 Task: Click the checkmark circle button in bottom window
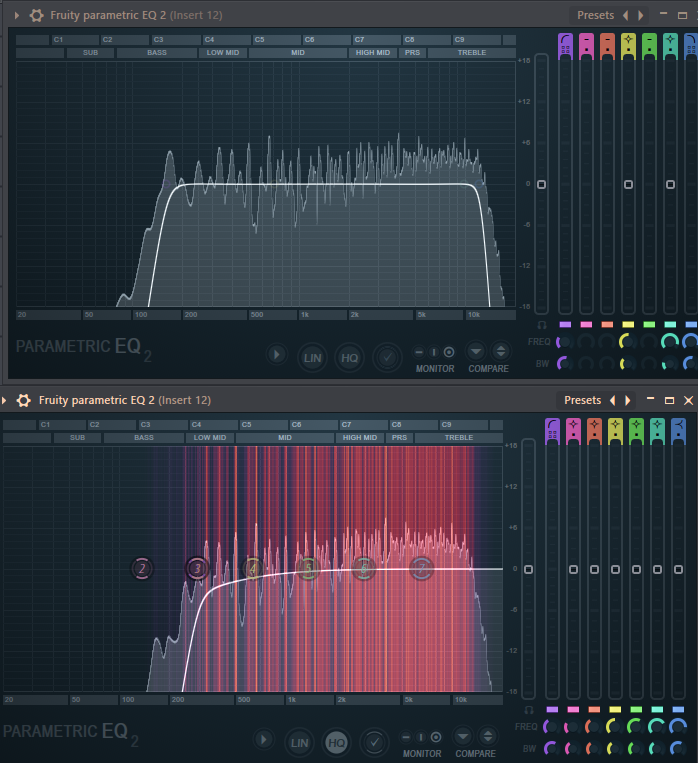click(x=374, y=743)
